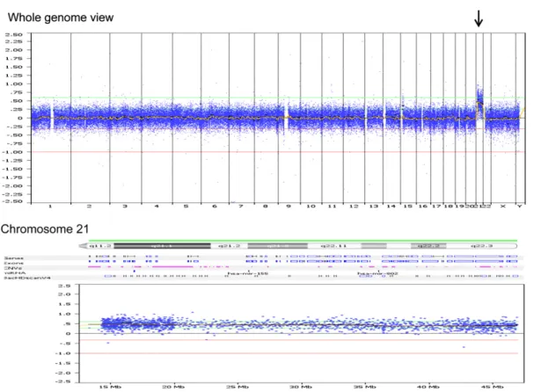The width and height of the screenshot is (541, 392).
Task: Select chromosome 9 label on genome x-axis
Action: 289,207
